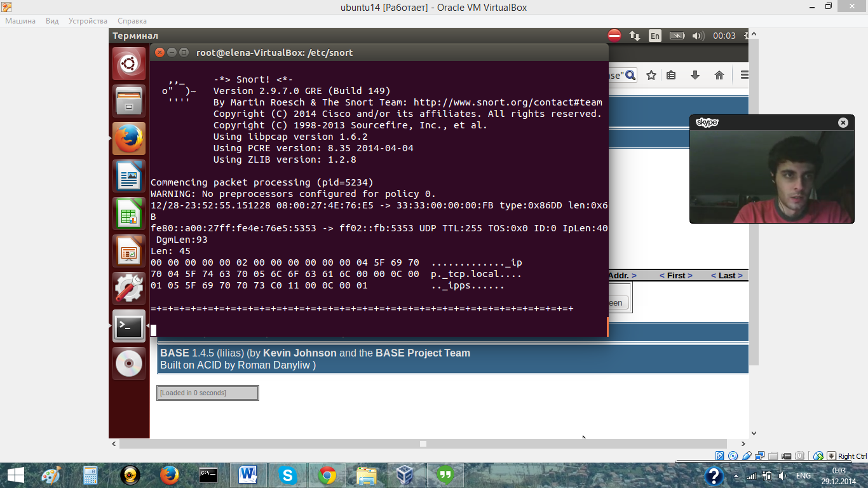Open the Firefox downloads arrow
The width and height of the screenshot is (868, 488).
[695, 75]
